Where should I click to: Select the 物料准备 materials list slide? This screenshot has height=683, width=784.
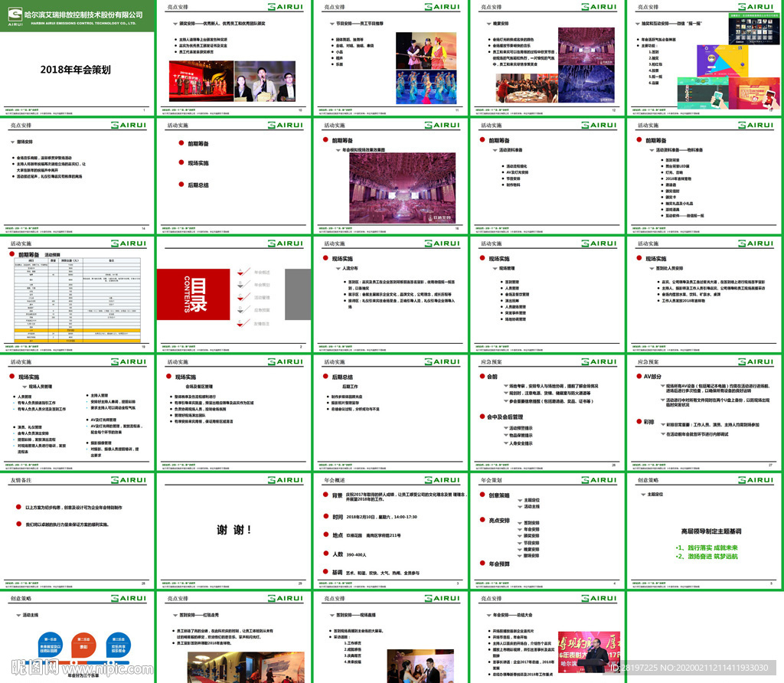pyautogui.click(x=704, y=177)
